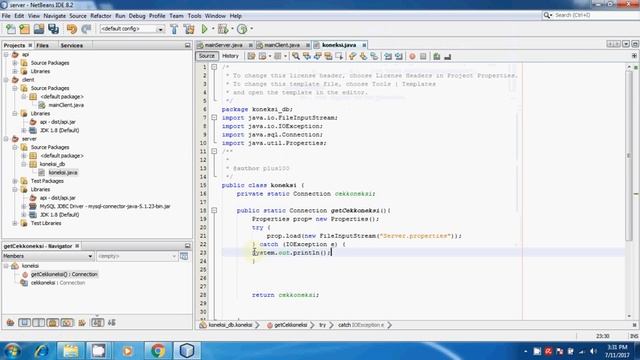Click getCekkoneksi in the breadcrumb bar
Screen dimensions: 640x360
[290, 325]
